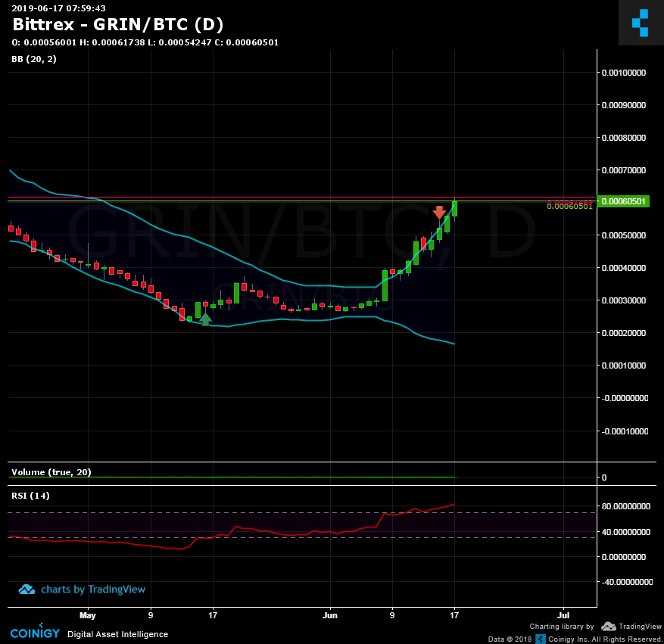Click the last '17' date label under the latest candle
This screenshot has width=664, height=644.
pyautogui.click(x=454, y=615)
